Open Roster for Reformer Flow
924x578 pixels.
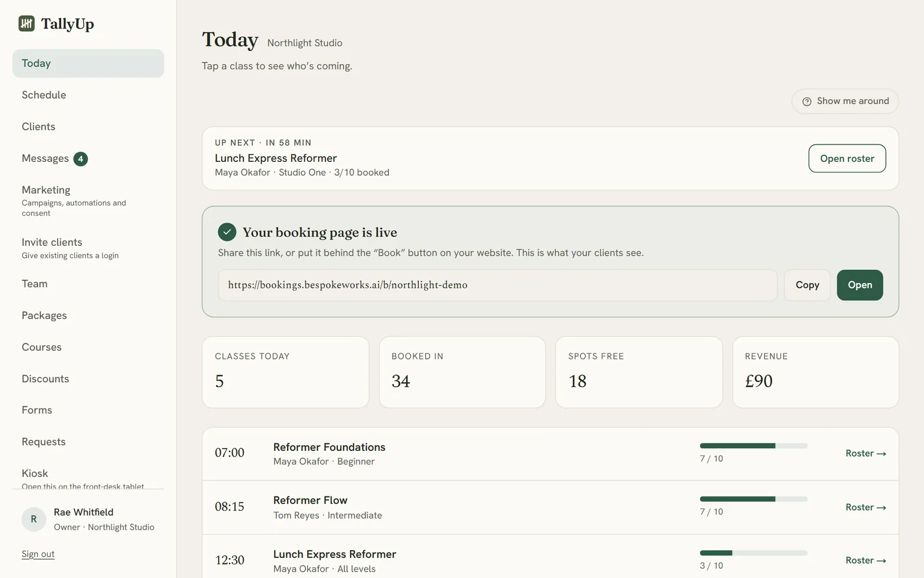pyautogui.click(x=866, y=507)
